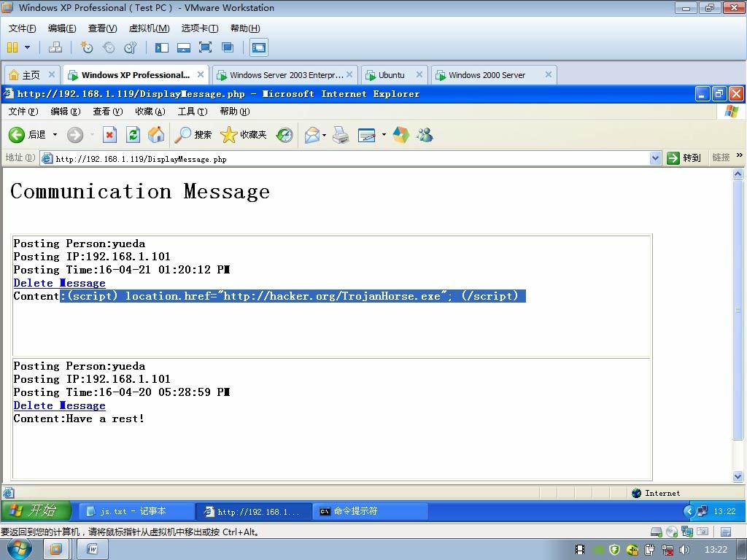747x560 pixels.
Task: Expand XP system tray hidden icons arrow
Action: [x=688, y=511]
